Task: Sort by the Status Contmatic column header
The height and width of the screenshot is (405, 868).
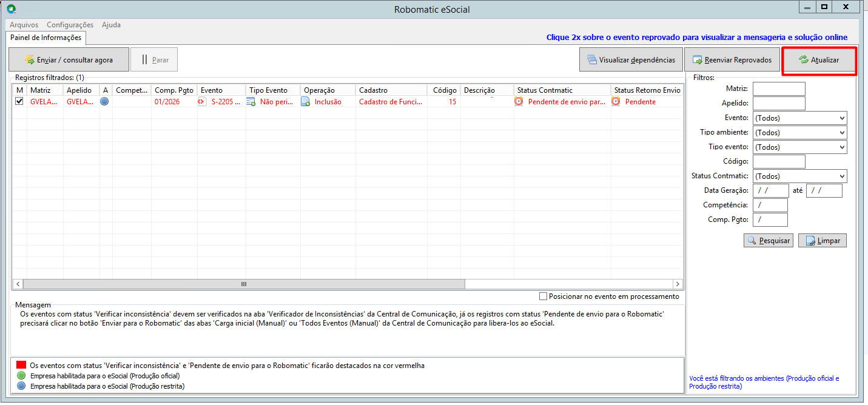Action: [562, 90]
